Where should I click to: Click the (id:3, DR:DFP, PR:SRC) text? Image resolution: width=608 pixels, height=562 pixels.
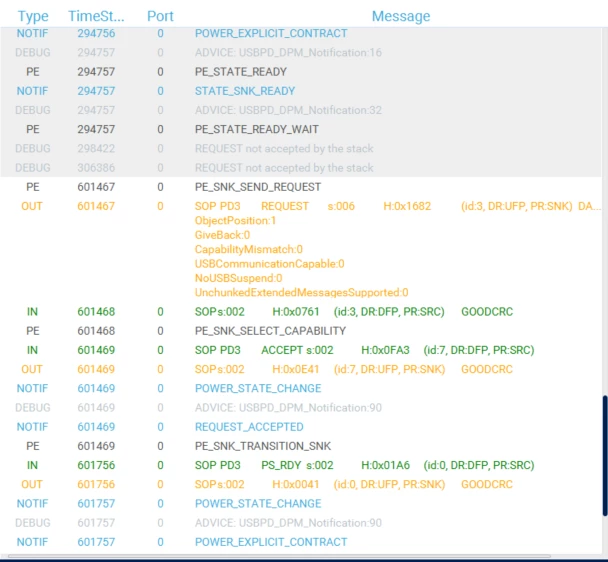[x=389, y=311]
